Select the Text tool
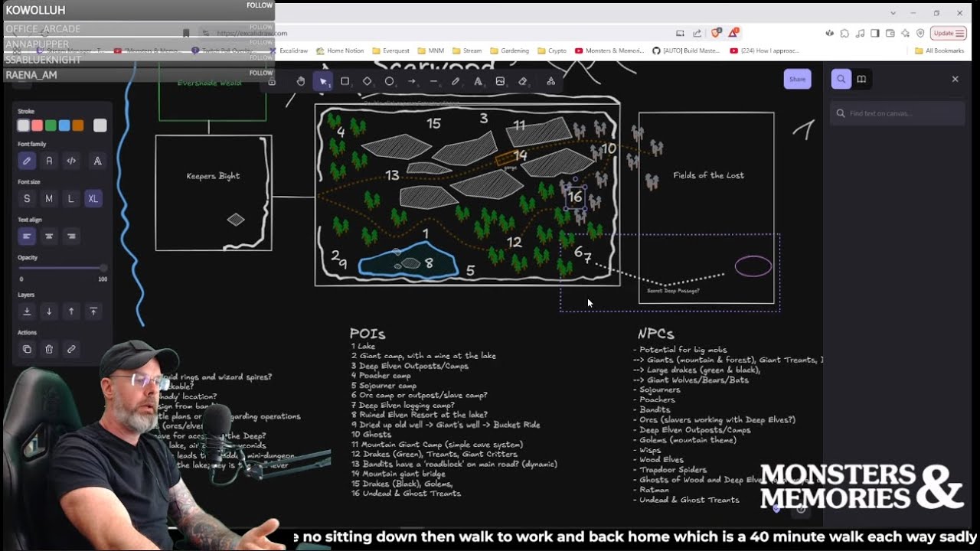Image resolution: width=980 pixels, height=551 pixels. [x=479, y=81]
